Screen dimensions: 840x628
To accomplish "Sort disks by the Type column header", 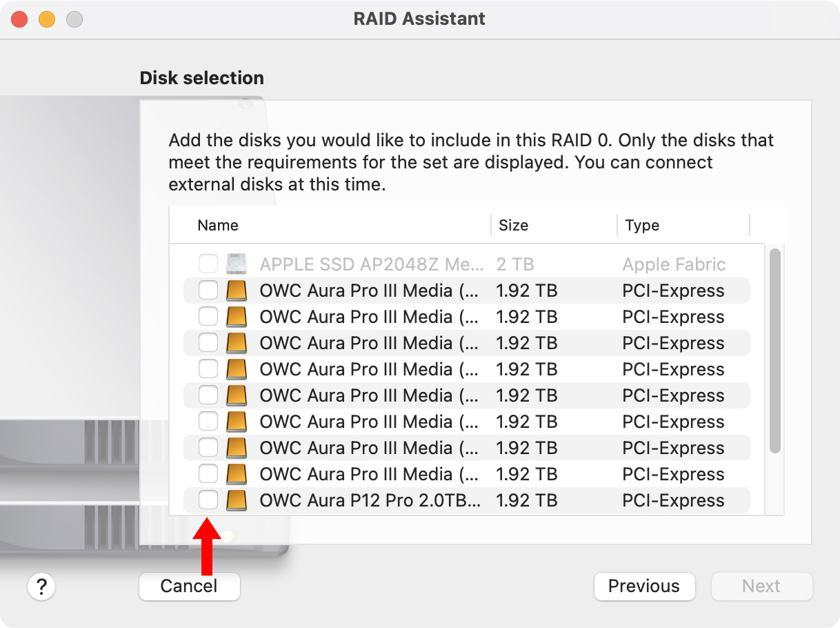I will point(642,226).
